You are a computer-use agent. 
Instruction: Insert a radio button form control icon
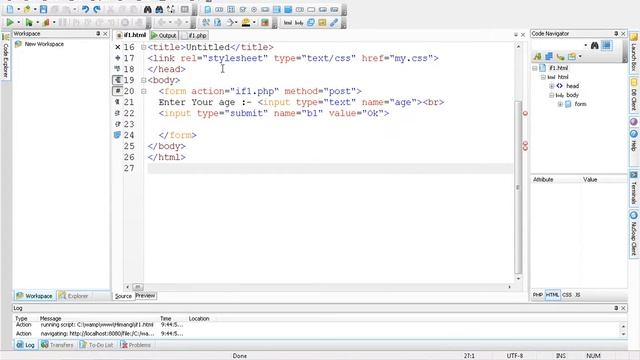pos(254,9)
